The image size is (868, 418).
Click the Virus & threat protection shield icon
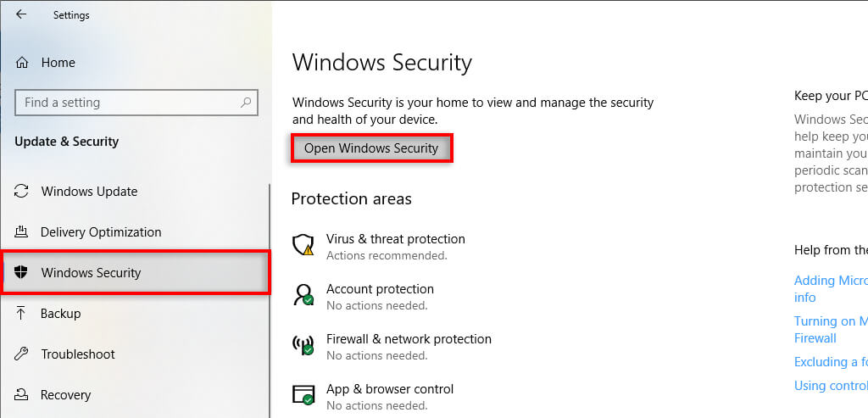click(303, 246)
